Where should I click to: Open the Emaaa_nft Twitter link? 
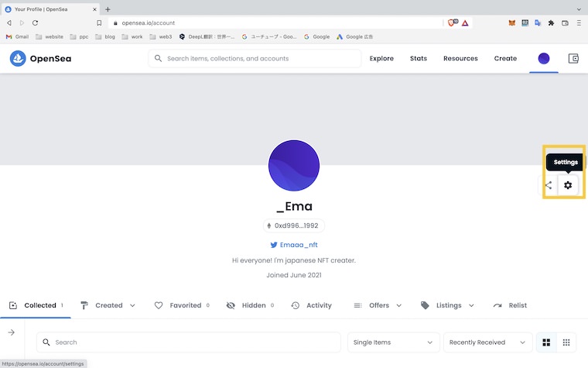[x=293, y=245]
